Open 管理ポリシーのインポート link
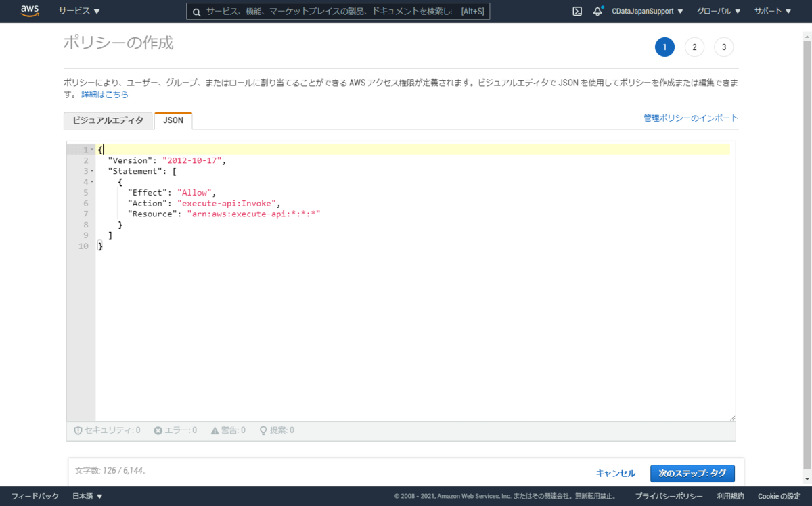 pos(691,118)
